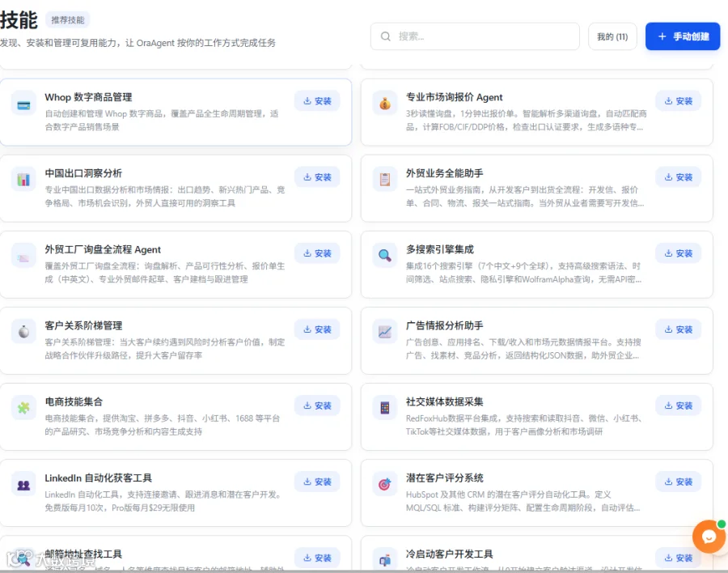The width and height of the screenshot is (728, 573).
Task: Click the 专业市场询报价 Agent money bag icon
Action: pyautogui.click(x=385, y=104)
